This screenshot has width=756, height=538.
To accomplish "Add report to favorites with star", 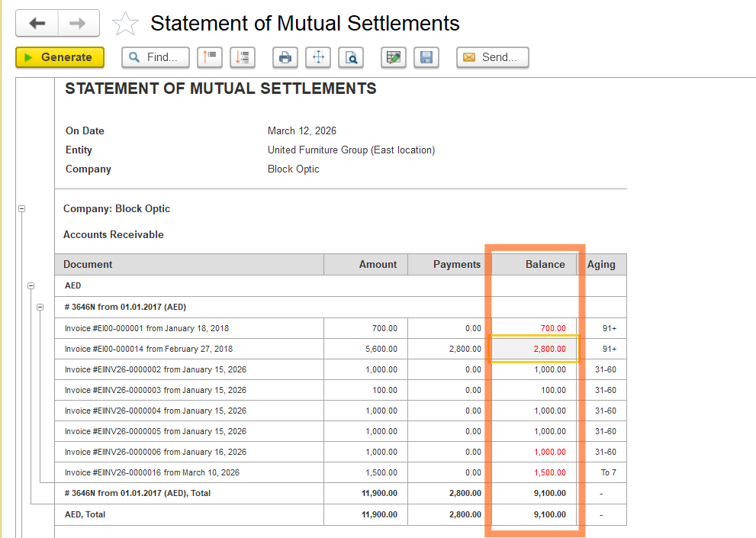I will [x=125, y=24].
